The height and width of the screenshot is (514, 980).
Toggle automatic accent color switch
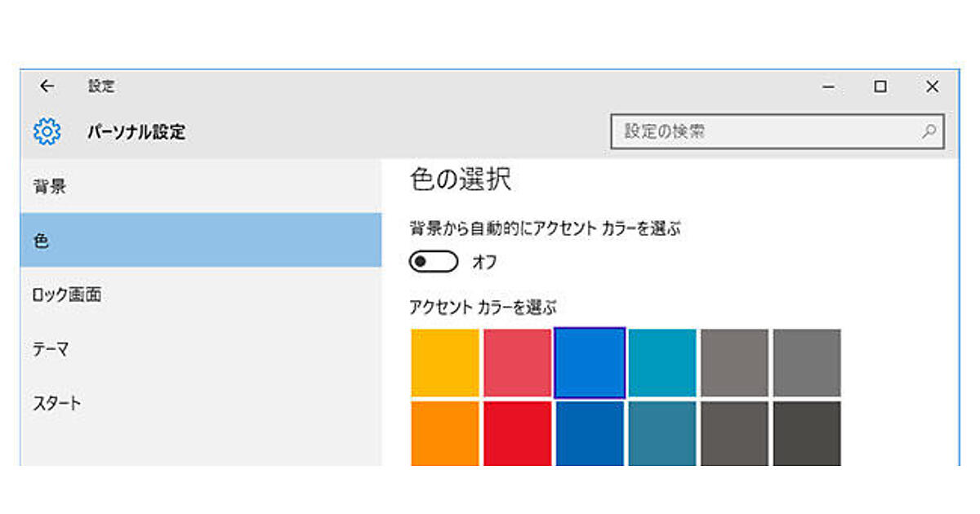(434, 262)
